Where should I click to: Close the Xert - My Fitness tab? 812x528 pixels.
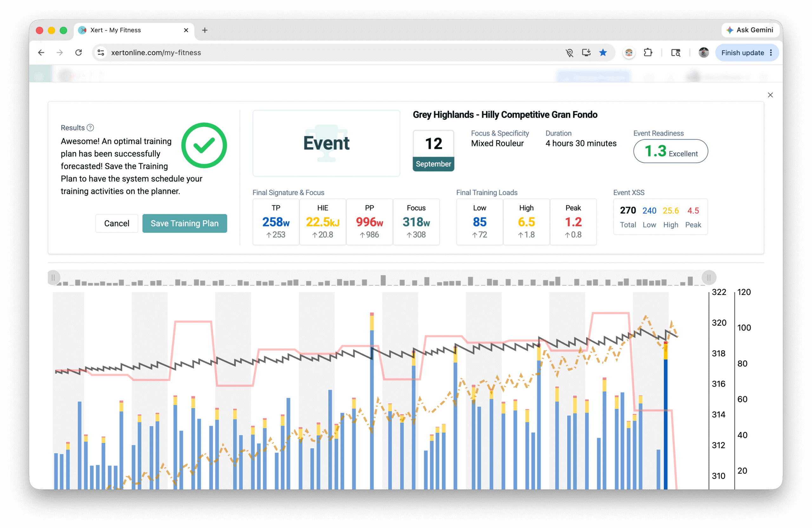(x=186, y=30)
